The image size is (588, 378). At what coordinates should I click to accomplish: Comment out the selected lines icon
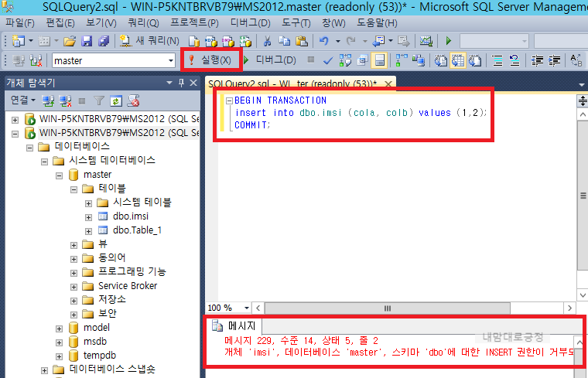(x=497, y=60)
